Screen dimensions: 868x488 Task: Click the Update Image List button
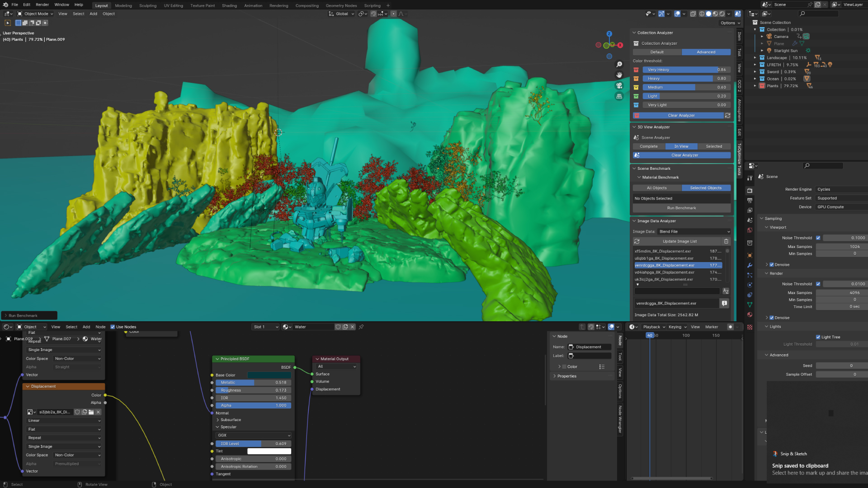tap(679, 241)
